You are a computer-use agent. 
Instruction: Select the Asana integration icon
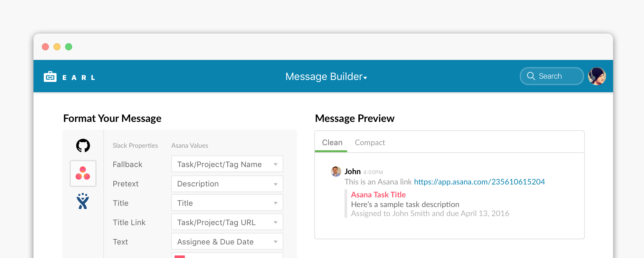click(x=83, y=174)
